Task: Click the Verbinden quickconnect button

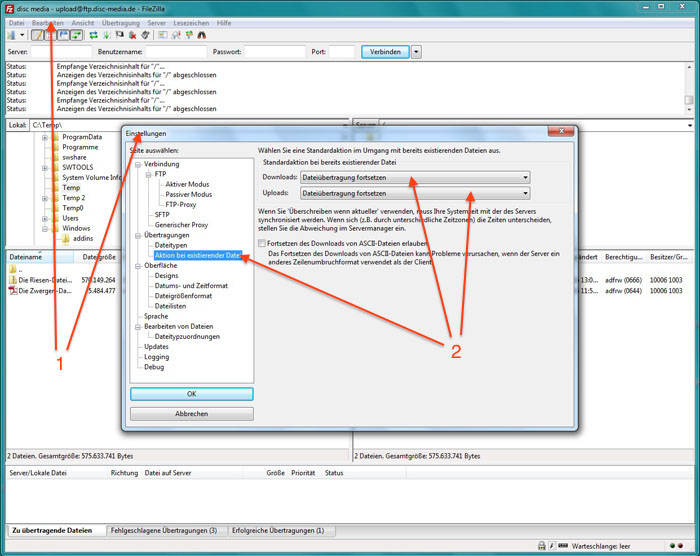Action: (385, 52)
